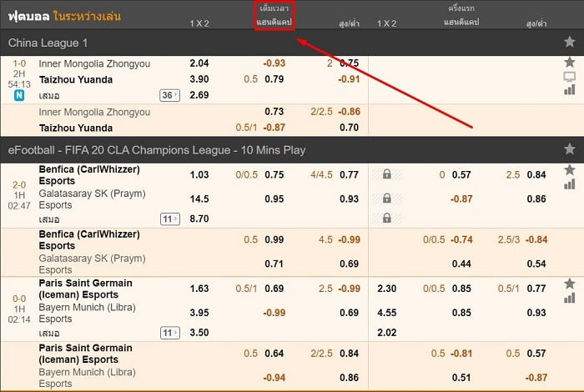This screenshot has height=392, width=584.
Task: Star the Paris Saint Germain match
Action: (x=569, y=284)
